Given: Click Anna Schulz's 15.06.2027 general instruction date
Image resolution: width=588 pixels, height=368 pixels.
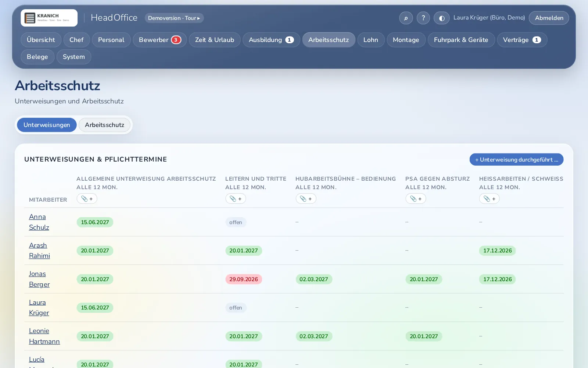Looking at the screenshot, I should 95,222.
